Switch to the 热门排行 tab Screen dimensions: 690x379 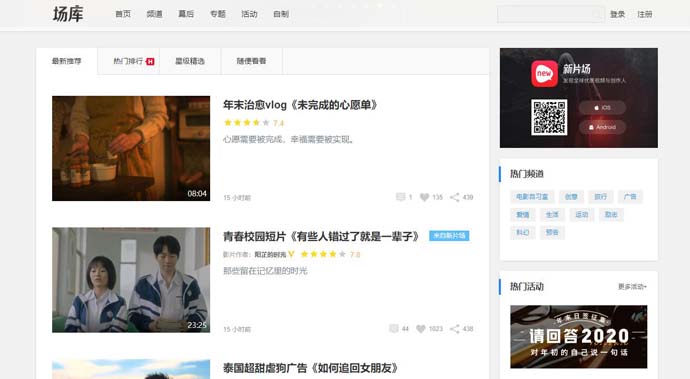[x=128, y=61]
